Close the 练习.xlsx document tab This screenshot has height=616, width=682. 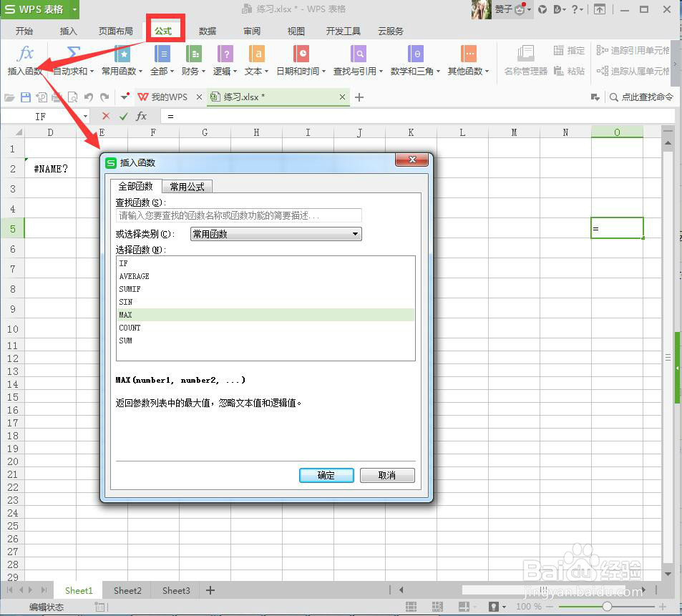[x=342, y=97]
